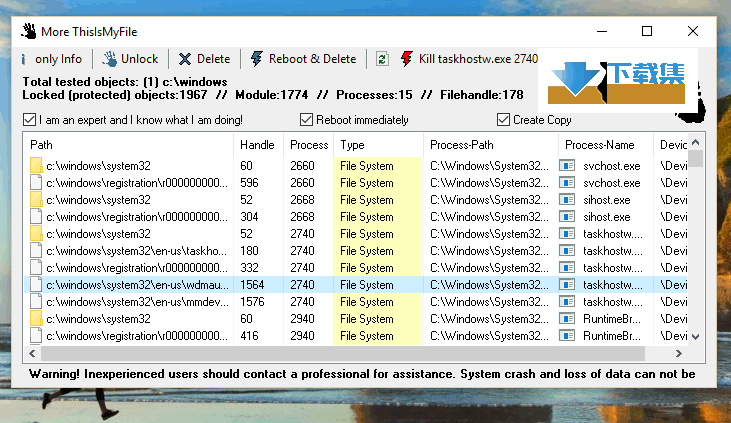The image size is (731, 423).
Task: Click file icon of handle 1576 row
Action: pos(36,302)
